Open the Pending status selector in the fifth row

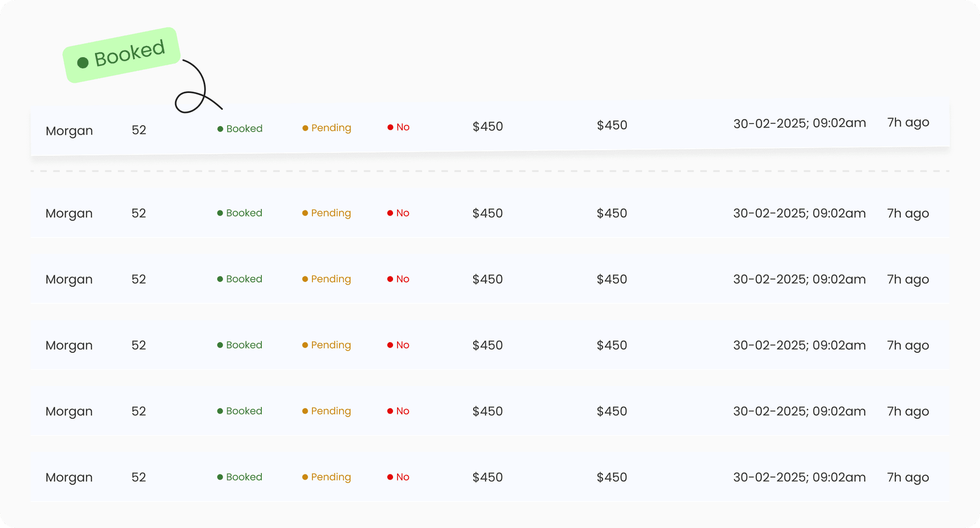pyautogui.click(x=327, y=411)
